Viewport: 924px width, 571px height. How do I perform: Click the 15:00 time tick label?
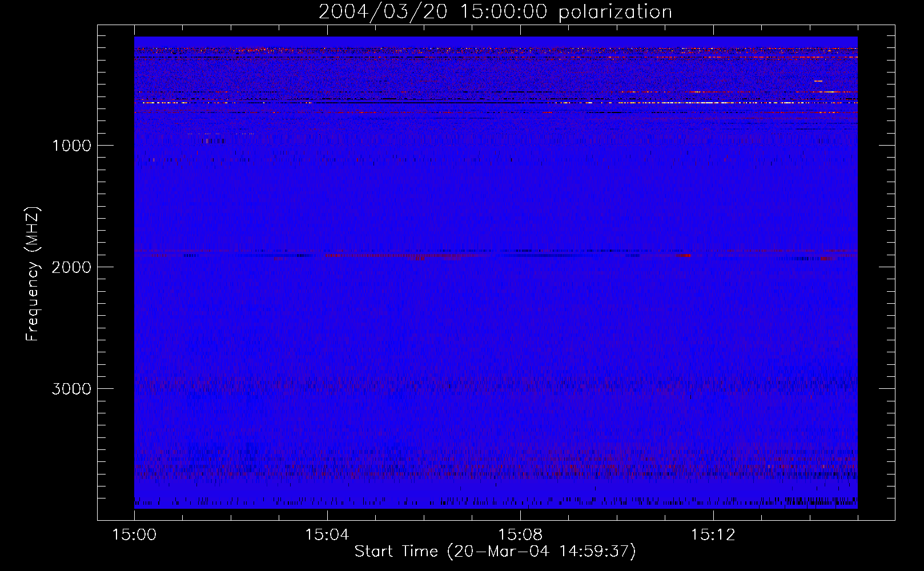pos(134,535)
